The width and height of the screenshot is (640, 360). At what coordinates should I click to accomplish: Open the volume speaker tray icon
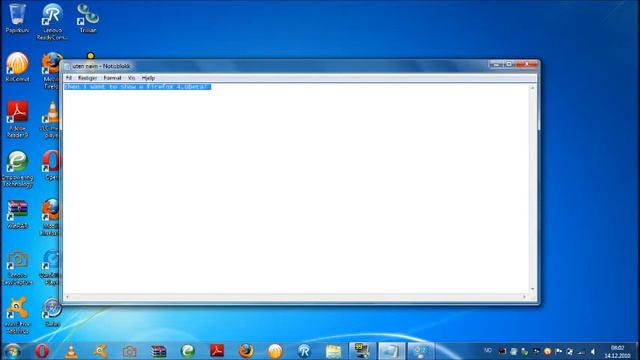(x=593, y=351)
